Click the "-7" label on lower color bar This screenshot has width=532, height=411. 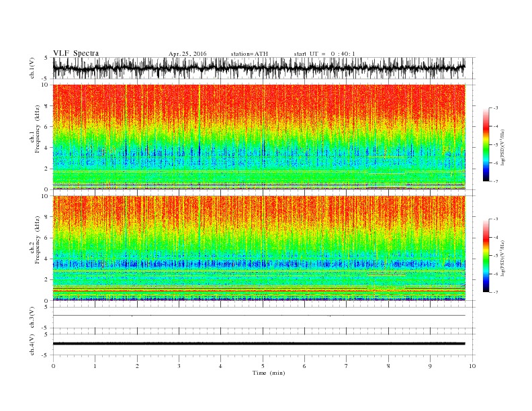pos(496,292)
